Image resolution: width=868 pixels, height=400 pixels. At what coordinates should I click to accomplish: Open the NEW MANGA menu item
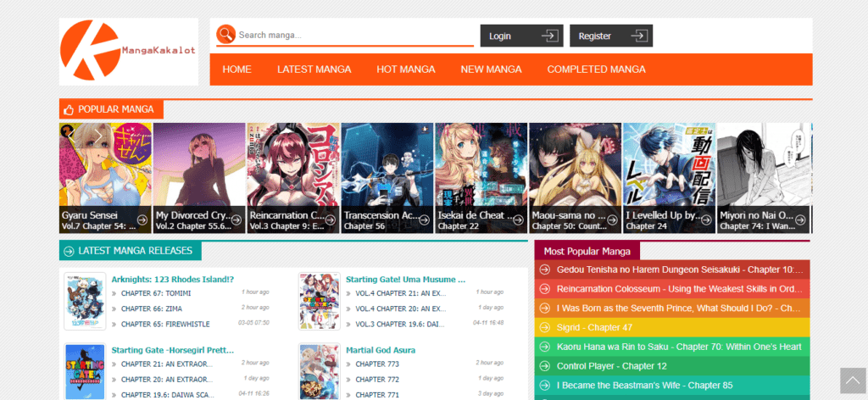coord(491,69)
